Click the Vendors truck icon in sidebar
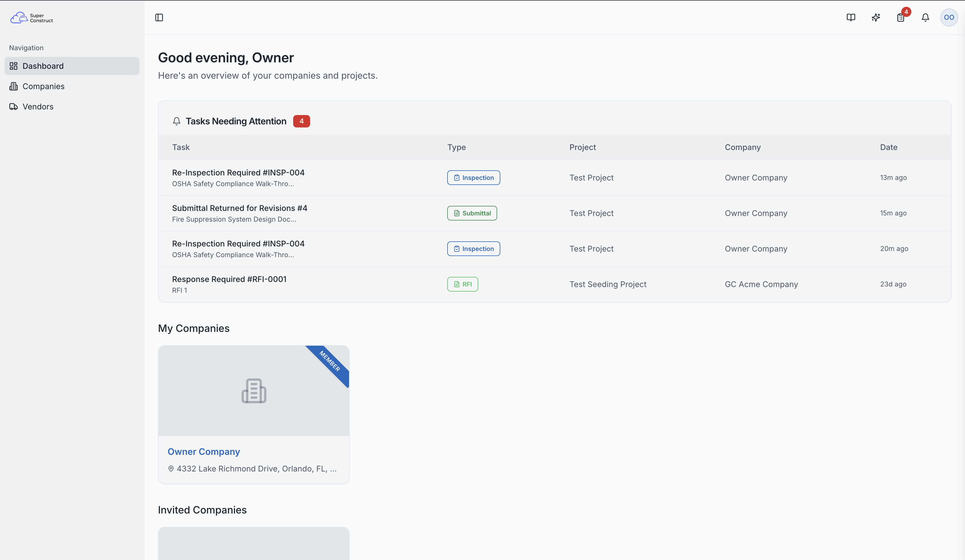This screenshot has height=560, width=965. click(x=14, y=107)
